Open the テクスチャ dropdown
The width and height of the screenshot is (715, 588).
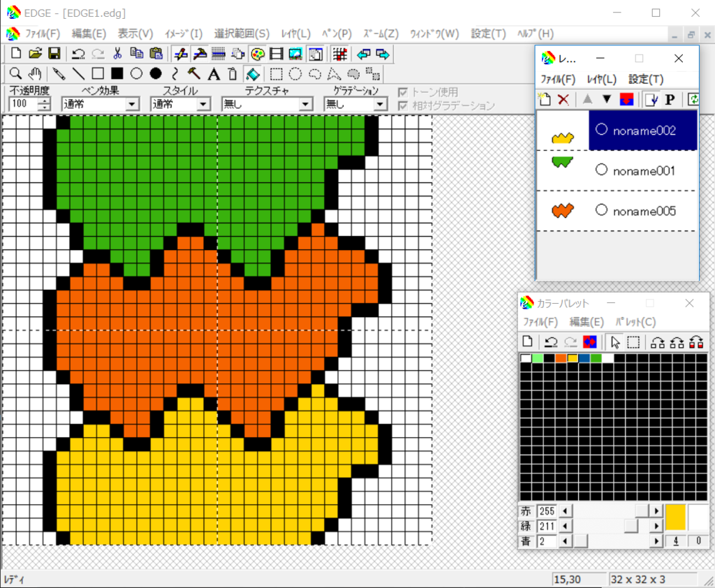[x=306, y=105]
